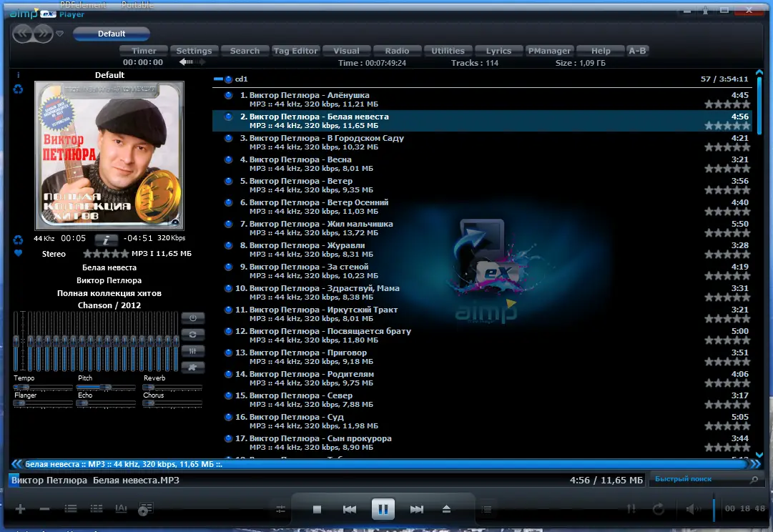Click the sort A-Z icon in bottom toolbar
The width and height of the screenshot is (773, 532).
121,508
